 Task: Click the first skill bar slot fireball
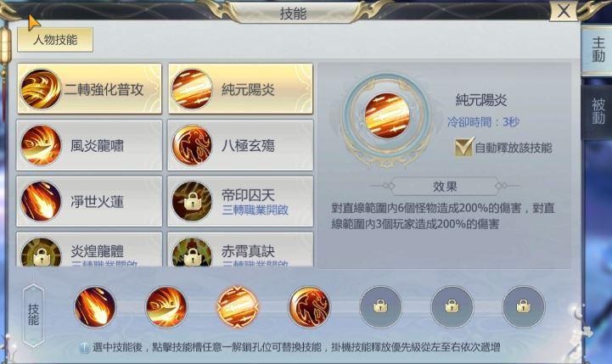click(95, 306)
